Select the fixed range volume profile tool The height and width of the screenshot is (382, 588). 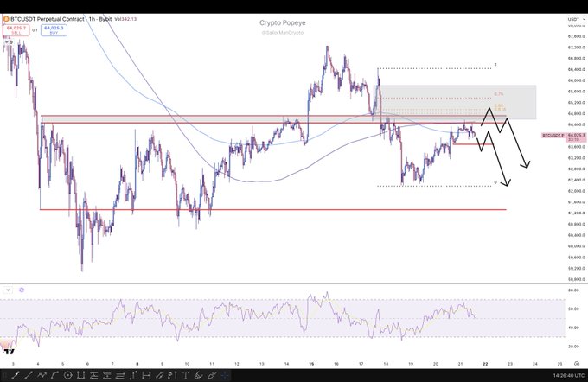[x=107, y=375]
